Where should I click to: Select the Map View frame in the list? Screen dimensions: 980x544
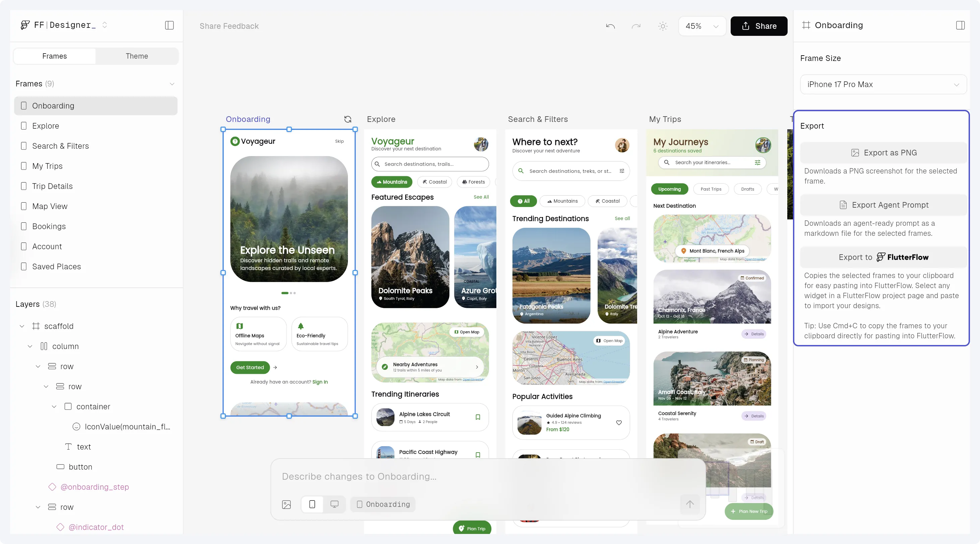pos(96,206)
